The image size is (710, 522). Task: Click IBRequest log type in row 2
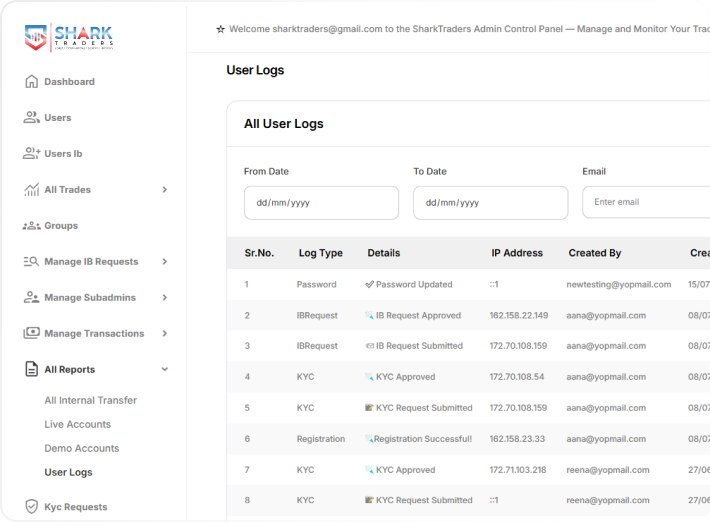coord(317,316)
